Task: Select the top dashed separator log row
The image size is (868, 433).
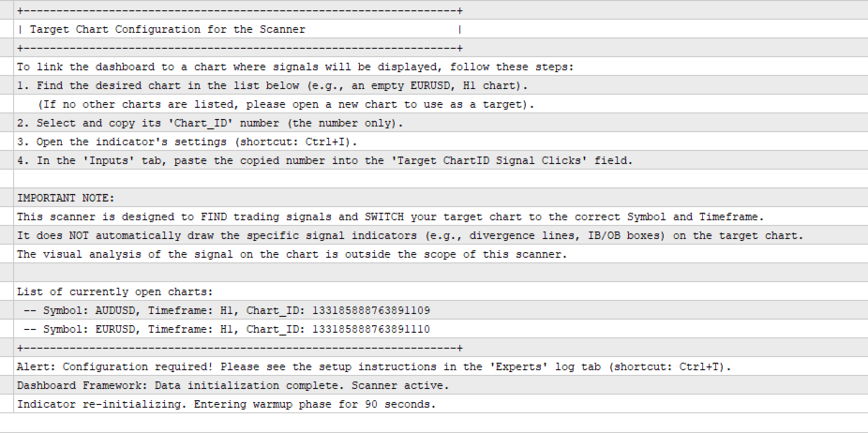Action: click(441, 10)
